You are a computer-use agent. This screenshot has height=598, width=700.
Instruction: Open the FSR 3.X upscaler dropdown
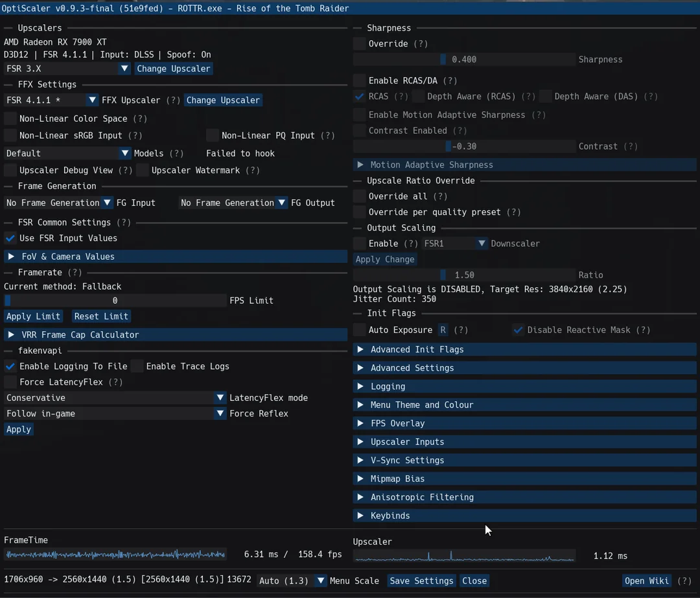(x=67, y=69)
